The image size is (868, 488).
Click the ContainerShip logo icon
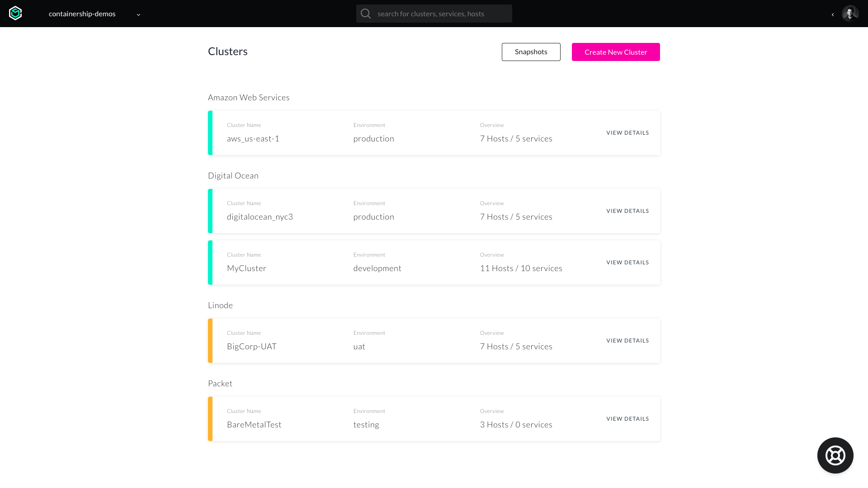click(15, 14)
